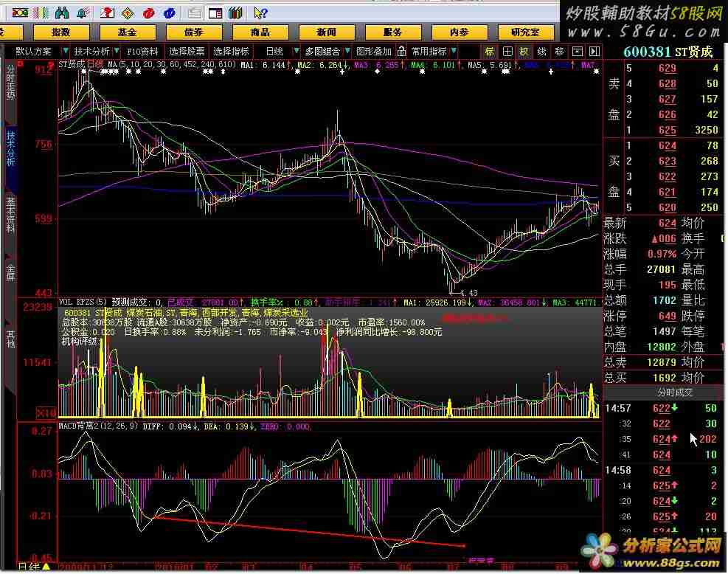
Task: Click the yellow diamond toolbar icon
Action: pyautogui.click(x=128, y=13)
